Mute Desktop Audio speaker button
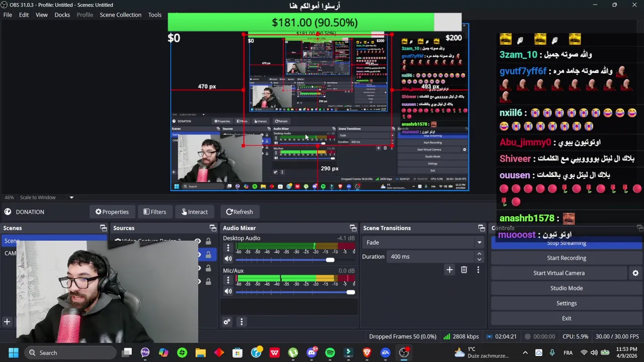 pyautogui.click(x=228, y=259)
